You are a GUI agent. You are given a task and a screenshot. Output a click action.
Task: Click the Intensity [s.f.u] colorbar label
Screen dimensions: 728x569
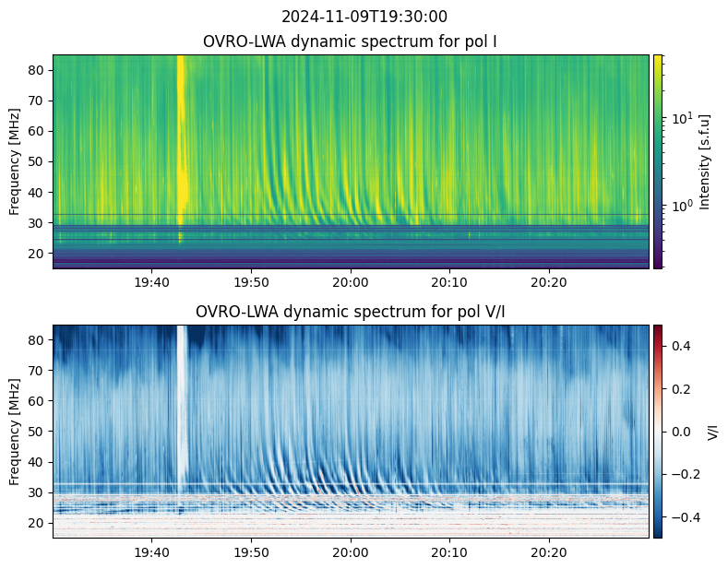[x=706, y=161]
